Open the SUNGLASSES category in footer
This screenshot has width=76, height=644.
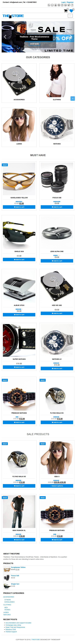pyautogui.click(x=9, y=602)
